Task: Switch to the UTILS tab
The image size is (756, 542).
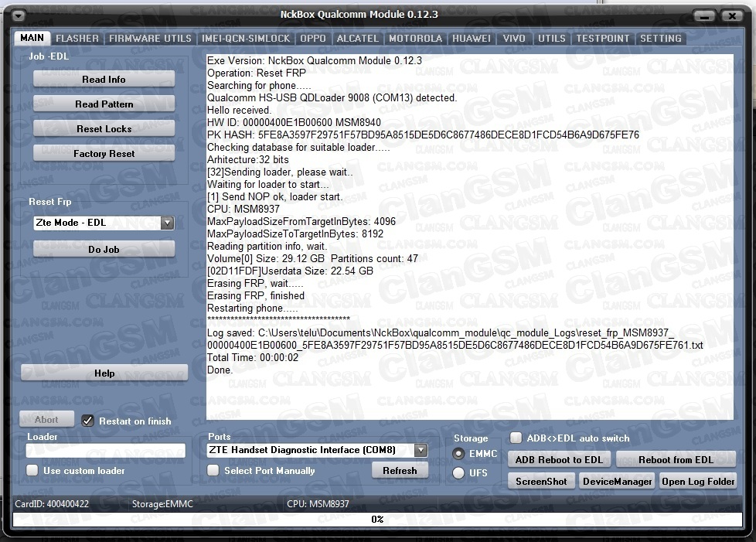Action: (x=552, y=38)
